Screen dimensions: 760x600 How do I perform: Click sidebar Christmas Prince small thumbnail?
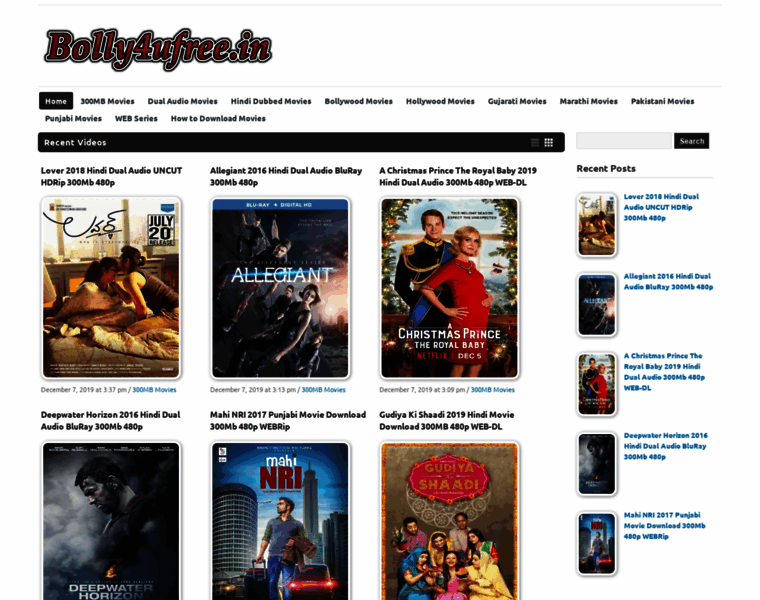[597, 384]
